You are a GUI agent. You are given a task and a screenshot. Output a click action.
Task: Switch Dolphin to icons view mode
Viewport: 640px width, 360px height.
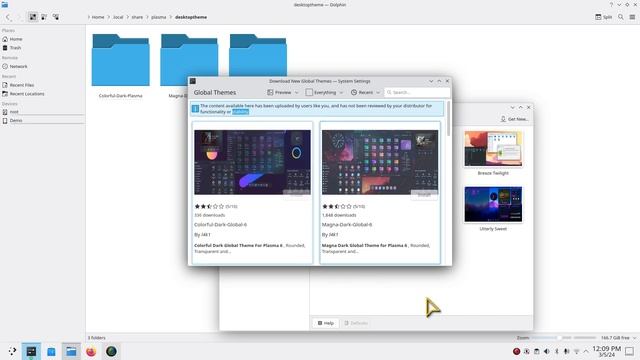pos(33,17)
